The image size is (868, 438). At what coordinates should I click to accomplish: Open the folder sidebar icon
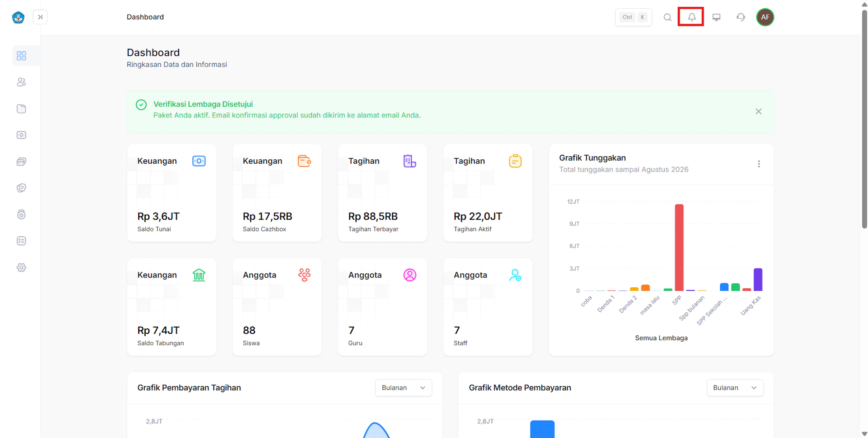pyautogui.click(x=21, y=108)
